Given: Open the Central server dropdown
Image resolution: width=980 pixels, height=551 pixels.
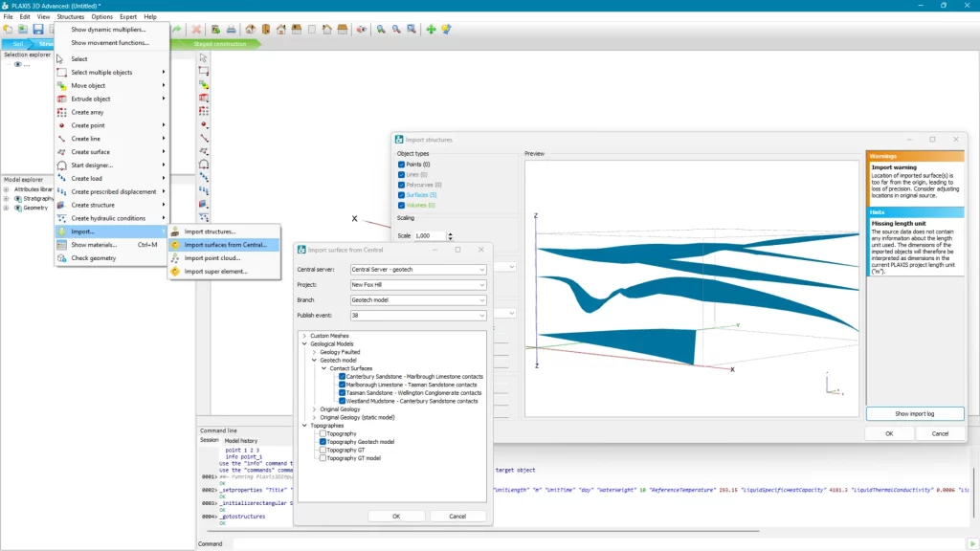Looking at the screenshot, I should tap(481, 269).
